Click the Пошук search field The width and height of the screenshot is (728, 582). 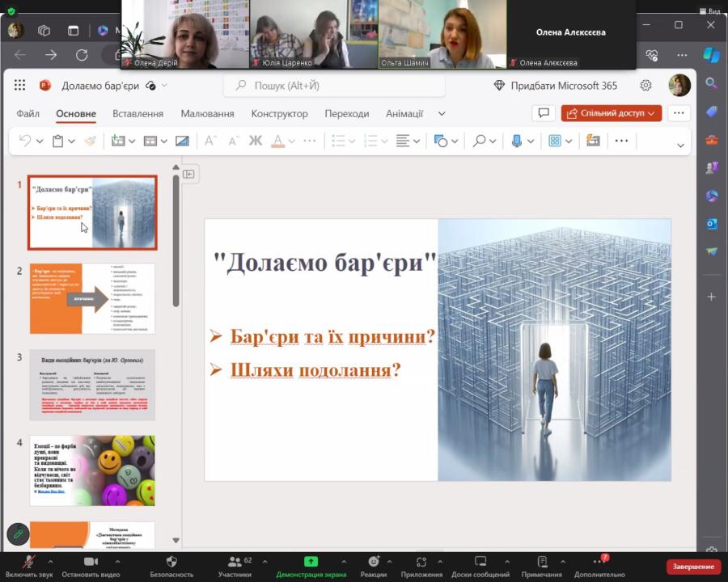coord(334,86)
